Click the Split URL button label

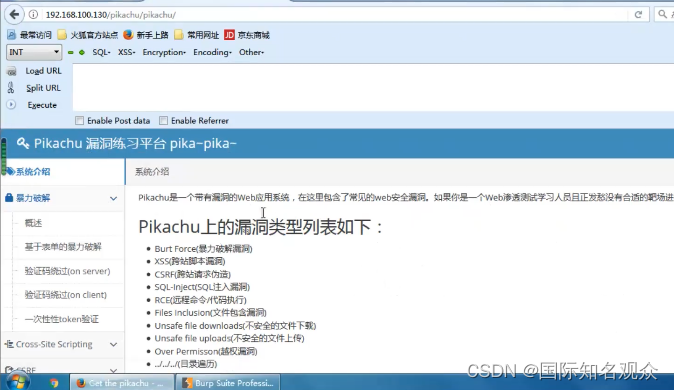click(43, 88)
